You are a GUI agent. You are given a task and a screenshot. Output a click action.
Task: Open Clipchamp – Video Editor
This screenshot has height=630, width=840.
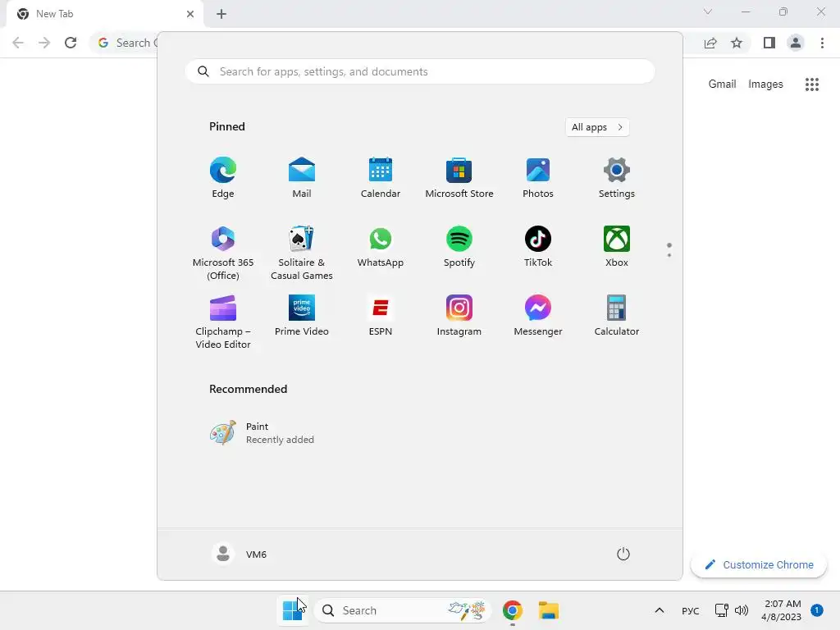[223, 322]
